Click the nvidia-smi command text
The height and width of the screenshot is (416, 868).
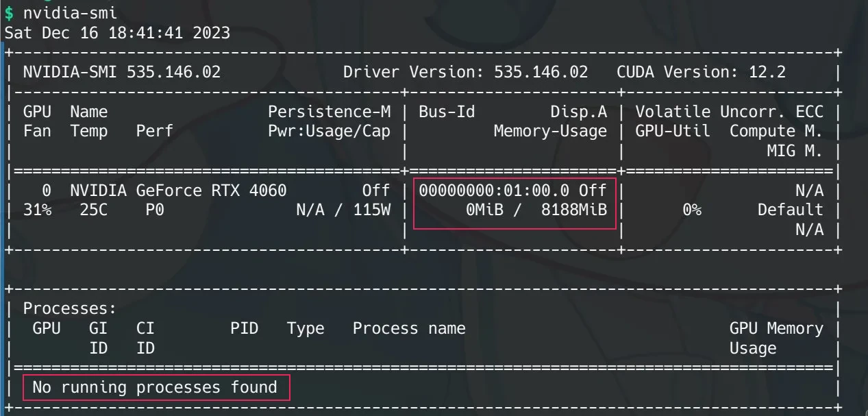pyautogui.click(x=70, y=12)
